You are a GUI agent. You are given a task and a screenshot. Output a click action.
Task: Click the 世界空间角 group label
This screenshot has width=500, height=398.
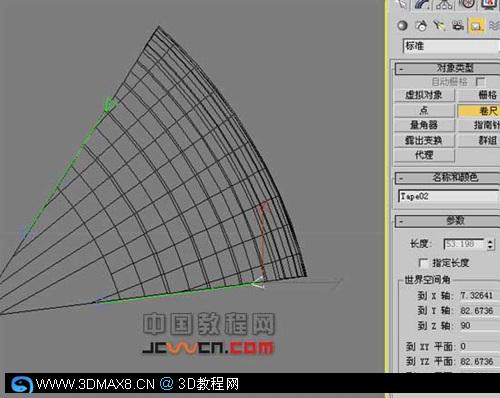point(427,280)
